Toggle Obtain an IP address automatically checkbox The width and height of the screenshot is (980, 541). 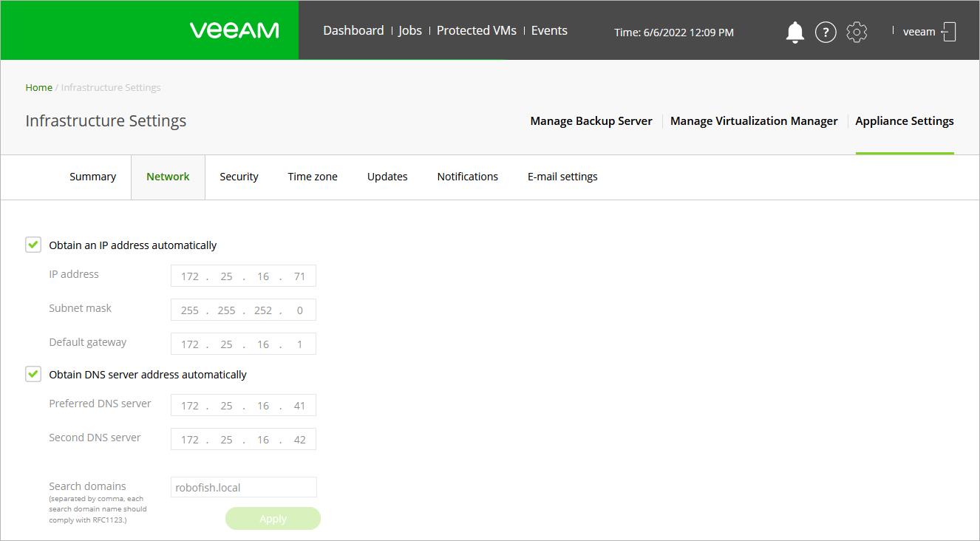[x=33, y=245]
